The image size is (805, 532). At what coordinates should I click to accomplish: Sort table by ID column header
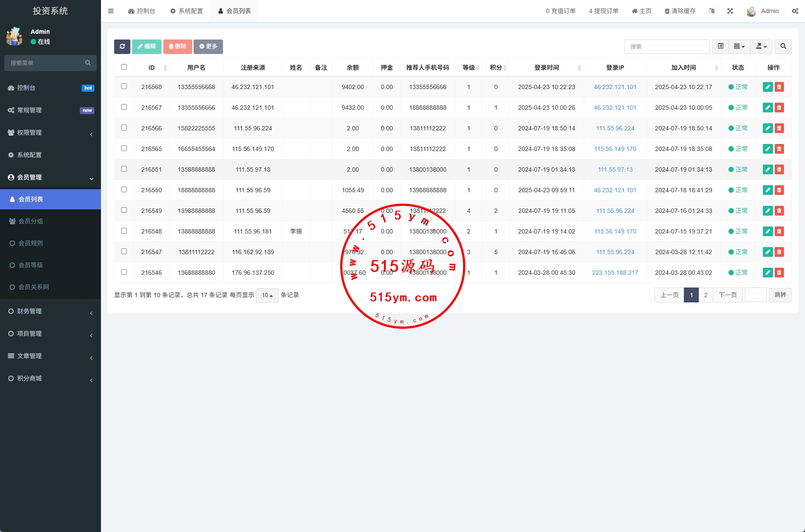(x=152, y=68)
